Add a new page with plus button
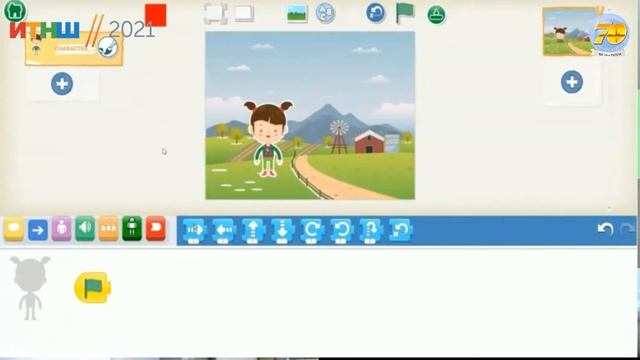This screenshot has width=640, height=360. point(571,82)
